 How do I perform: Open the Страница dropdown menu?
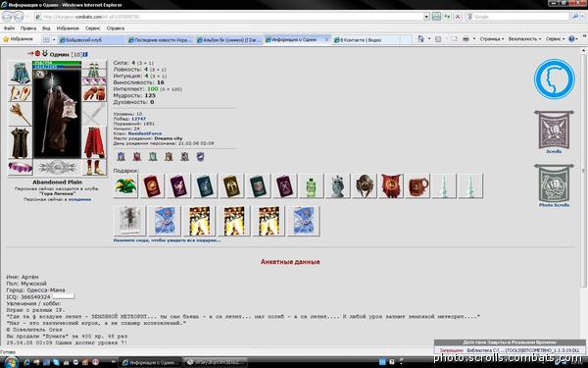tap(491, 39)
